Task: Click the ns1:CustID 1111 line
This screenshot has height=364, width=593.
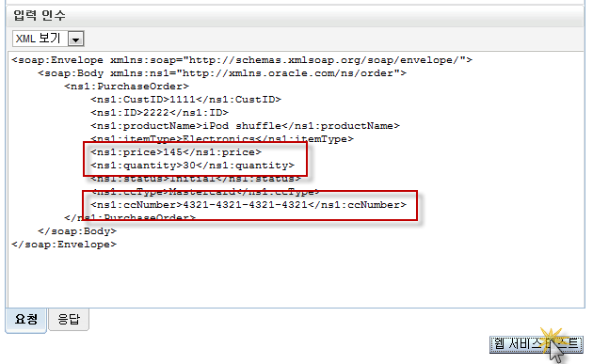Action: (x=185, y=100)
